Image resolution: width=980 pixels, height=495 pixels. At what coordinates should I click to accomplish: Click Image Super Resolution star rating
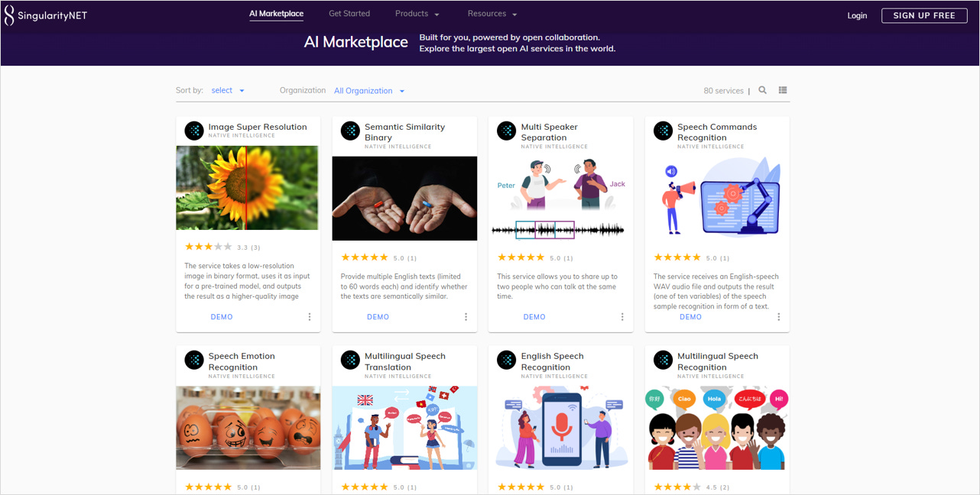208,247
